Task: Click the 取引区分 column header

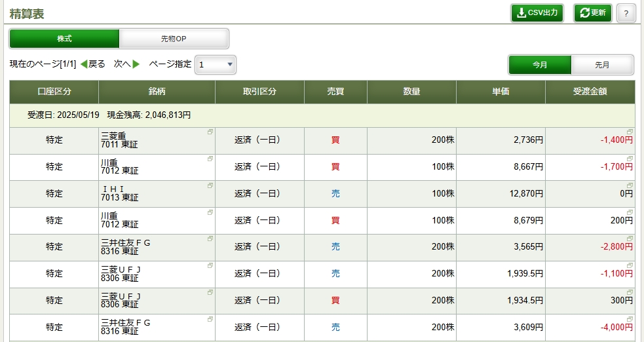Action: [259, 92]
